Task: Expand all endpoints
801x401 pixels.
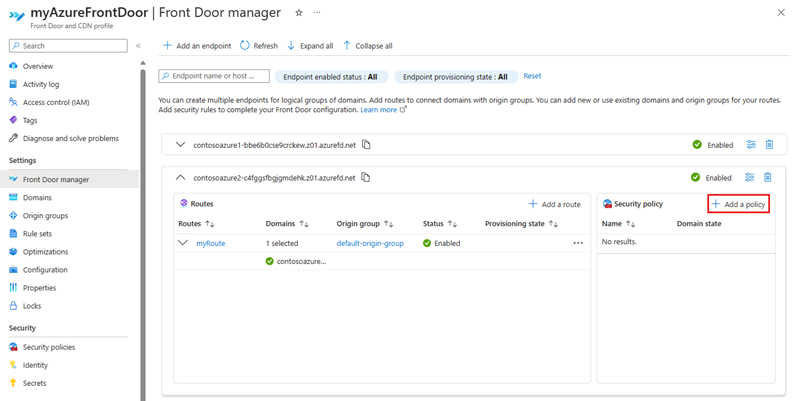Action: [310, 45]
